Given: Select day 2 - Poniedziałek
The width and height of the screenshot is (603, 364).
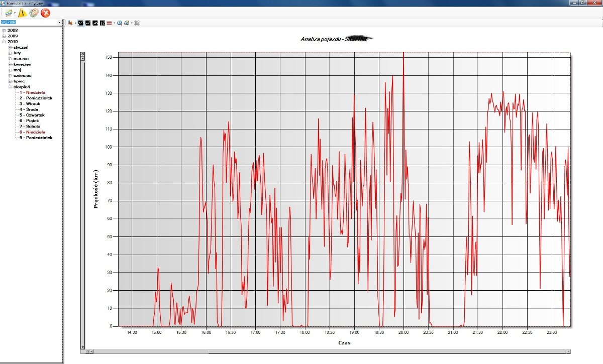Looking at the screenshot, I should pyautogui.click(x=36, y=98).
